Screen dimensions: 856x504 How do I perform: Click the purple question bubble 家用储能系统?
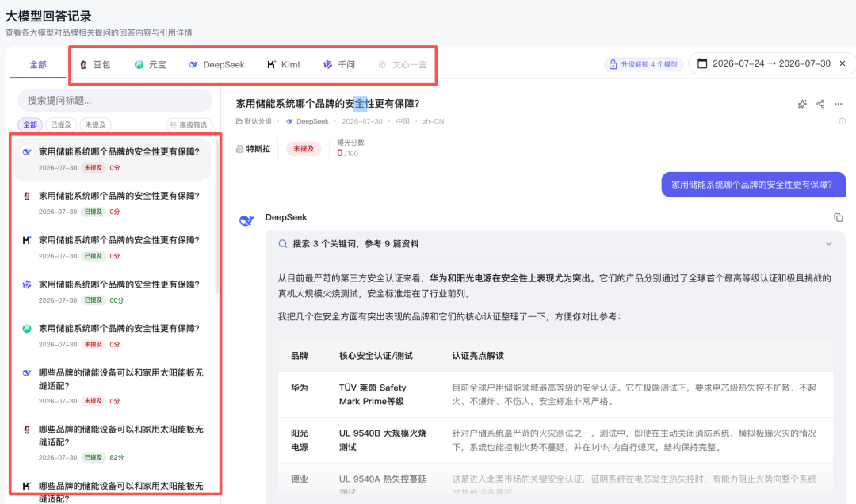(x=754, y=185)
